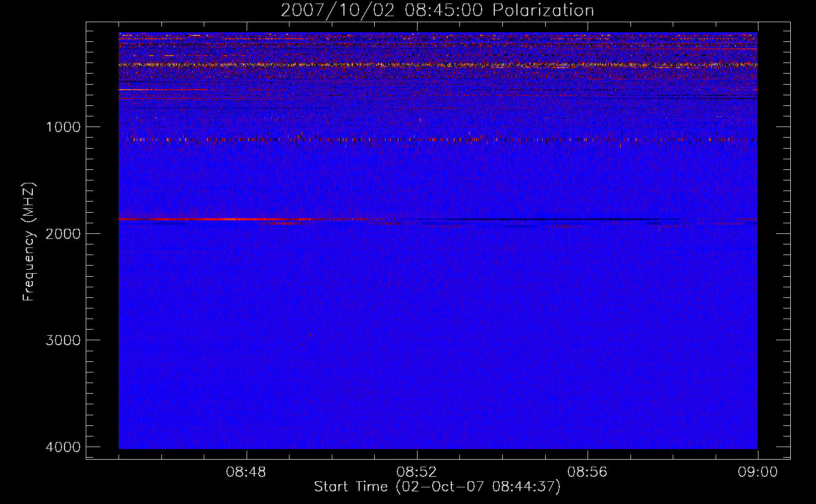This screenshot has height=504, width=816.
Task: Click the 08:56 time tick label
Action: pos(587,472)
